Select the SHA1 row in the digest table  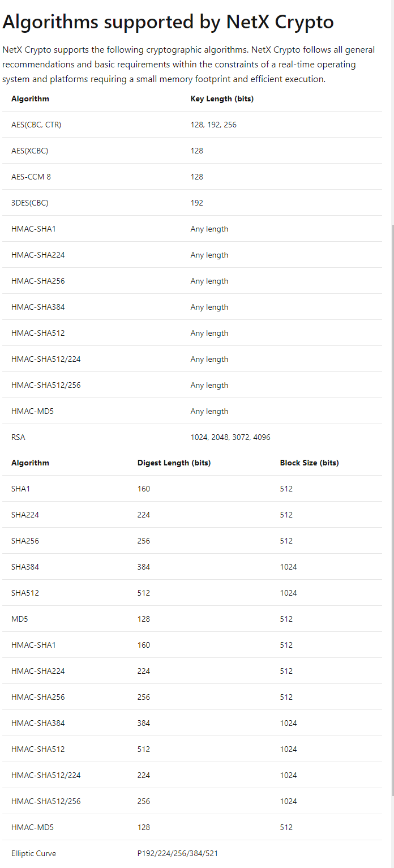[x=192, y=489]
